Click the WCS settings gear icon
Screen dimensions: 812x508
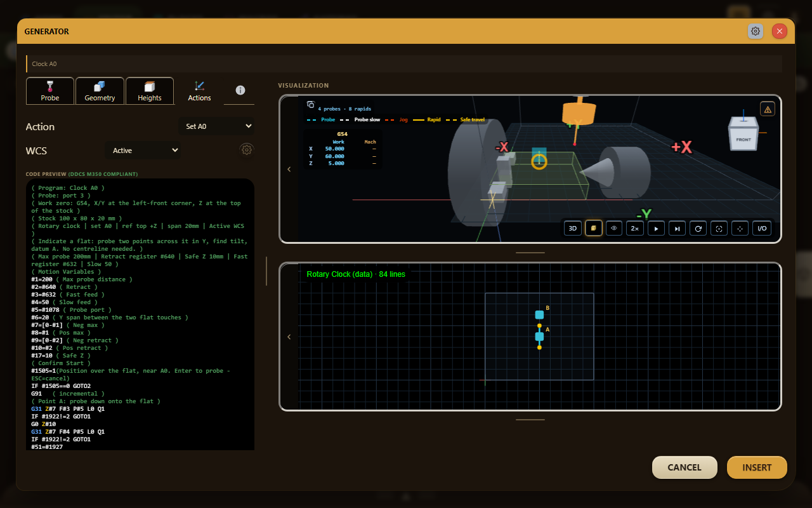point(247,150)
